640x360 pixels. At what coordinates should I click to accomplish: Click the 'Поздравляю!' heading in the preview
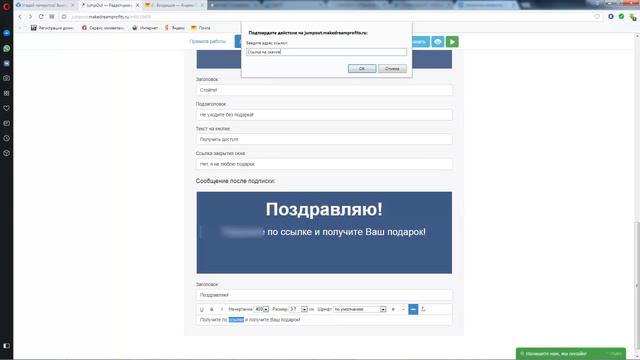[x=324, y=209]
